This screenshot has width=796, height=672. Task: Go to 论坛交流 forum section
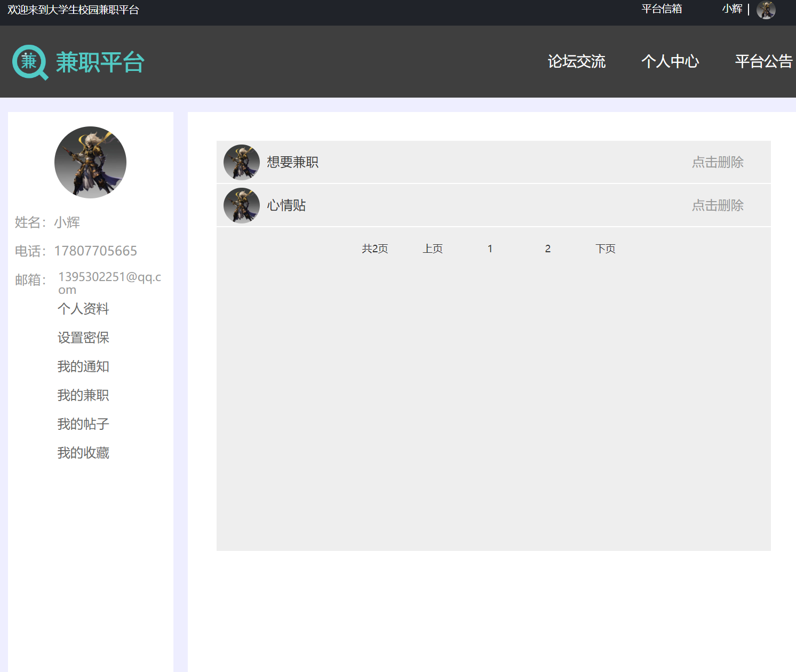click(577, 61)
